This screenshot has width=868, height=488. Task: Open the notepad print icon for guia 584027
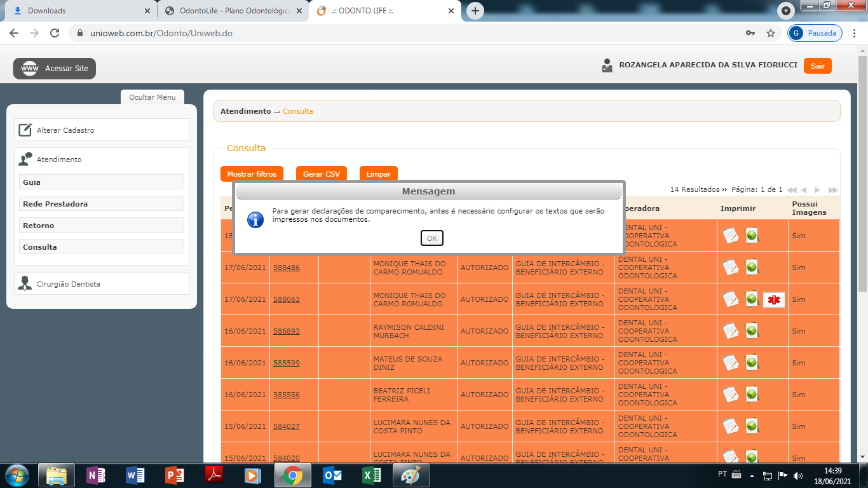click(x=731, y=426)
